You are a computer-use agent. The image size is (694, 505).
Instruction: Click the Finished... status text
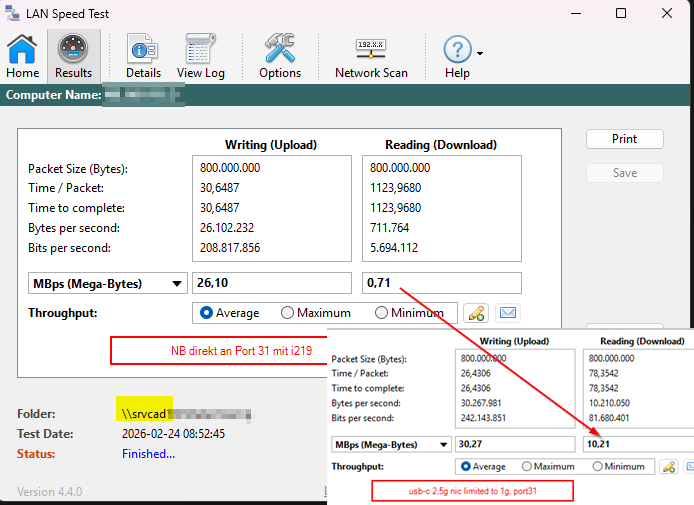coord(148,454)
